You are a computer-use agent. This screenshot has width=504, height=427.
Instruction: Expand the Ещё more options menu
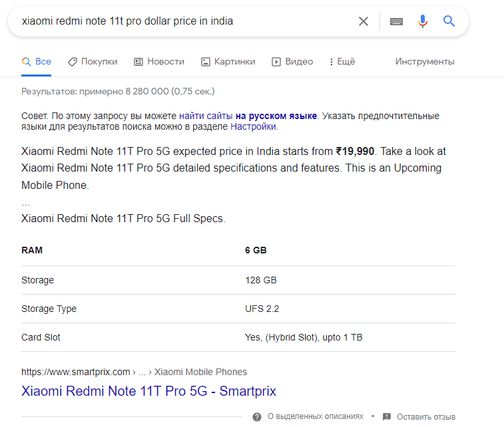(x=342, y=61)
